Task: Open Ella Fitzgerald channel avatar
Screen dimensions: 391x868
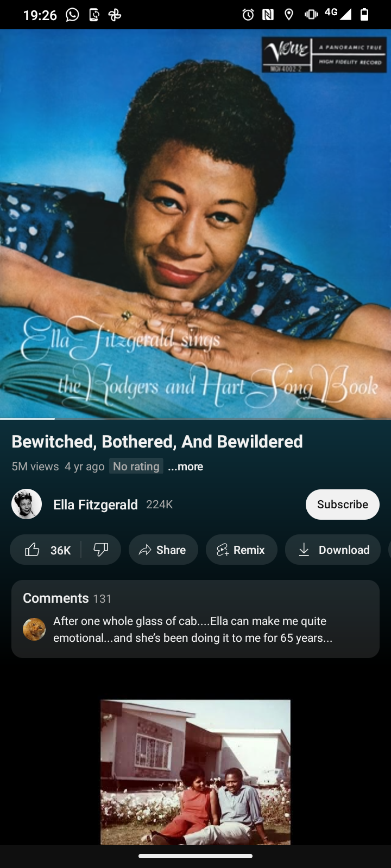Action: tap(27, 504)
